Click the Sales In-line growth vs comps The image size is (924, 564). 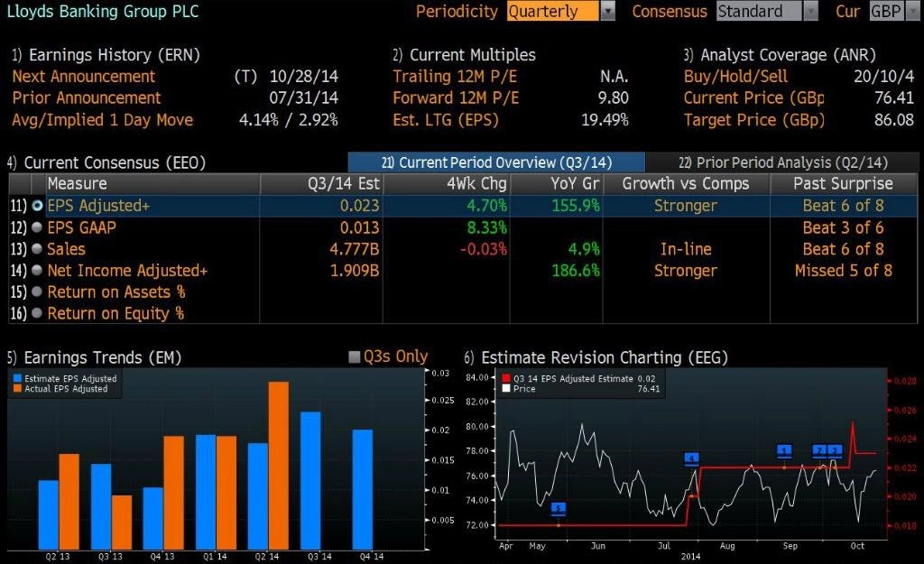pos(686,249)
